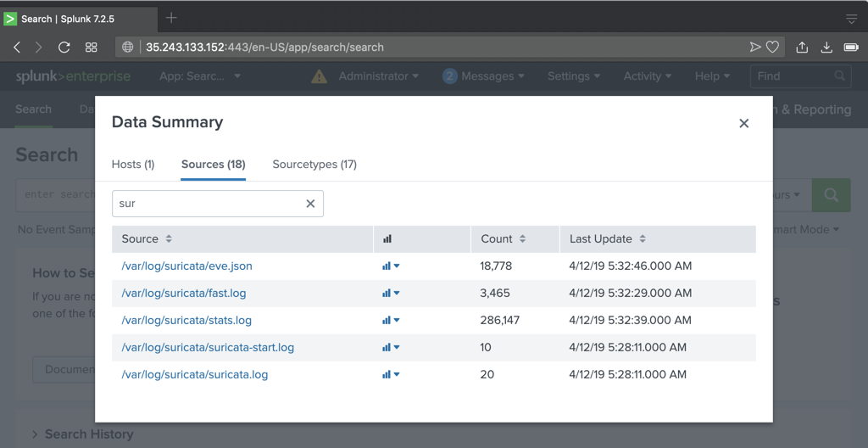Open chart menu for stats.log row
This screenshot has height=448, width=868.
[x=390, y=321]
